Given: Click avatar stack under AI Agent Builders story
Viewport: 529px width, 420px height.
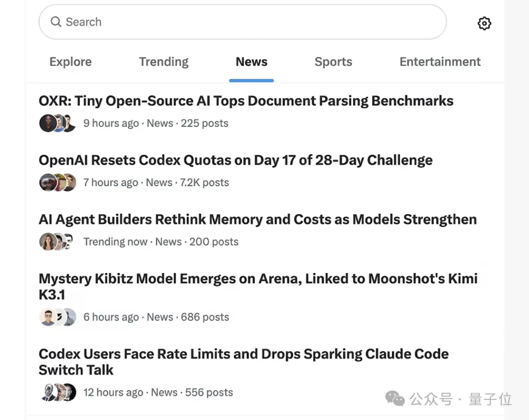Looking at the screenshot, I should pos(57,242).
